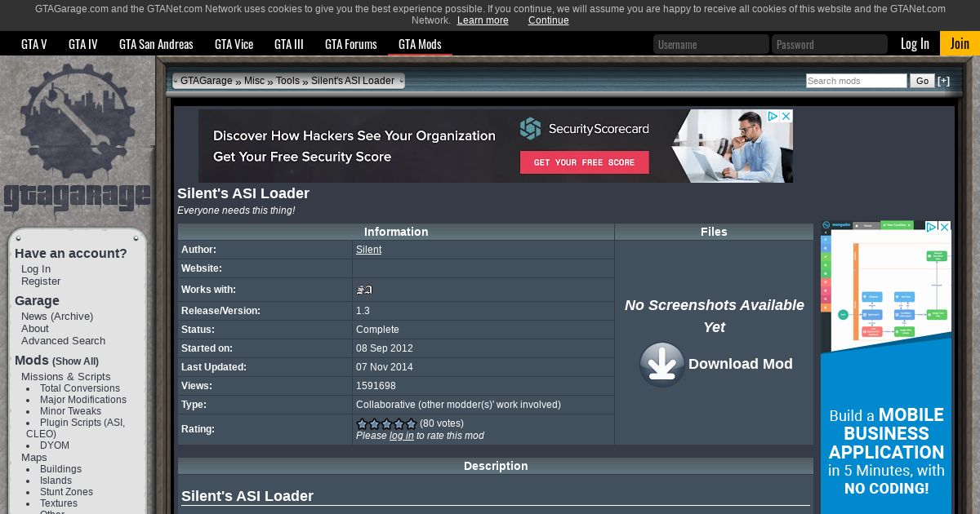The image size is (980, 514).
Task: Select the GTA Mods tab
Action: [420, 44]
